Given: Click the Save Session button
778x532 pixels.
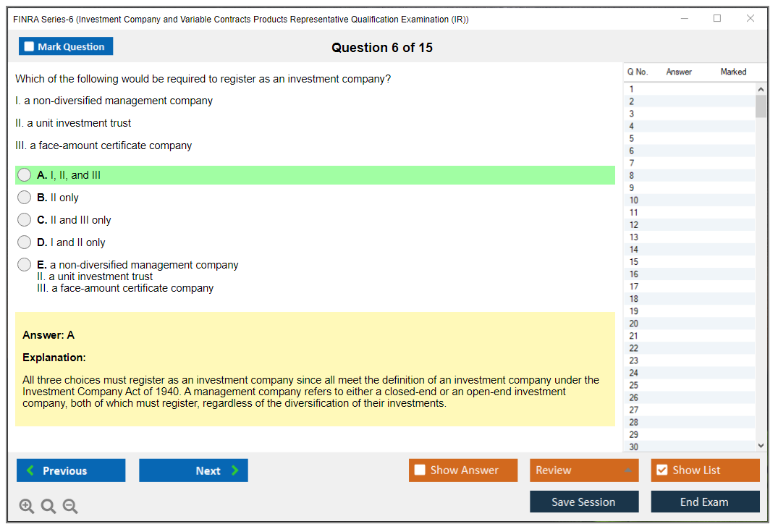Looking at the screenshot, I should [583, 502].
